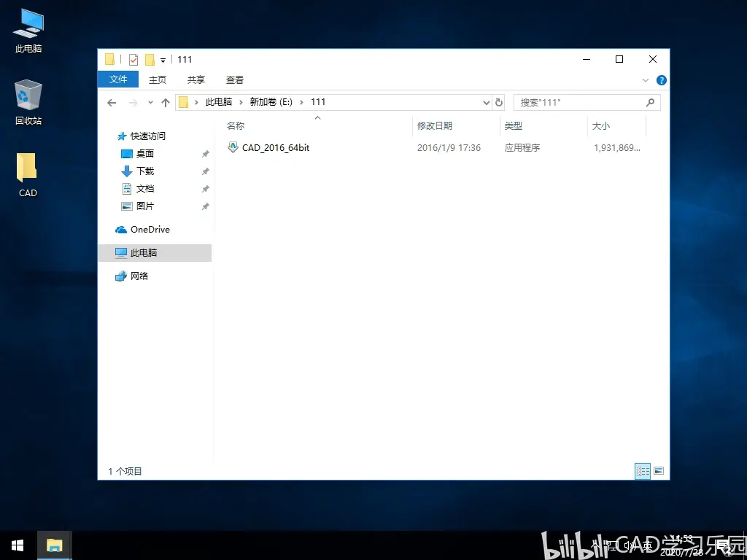Switch to the details view layout
Image resolution: width=747 pixels, height=560 pixels.
point(643,472)
